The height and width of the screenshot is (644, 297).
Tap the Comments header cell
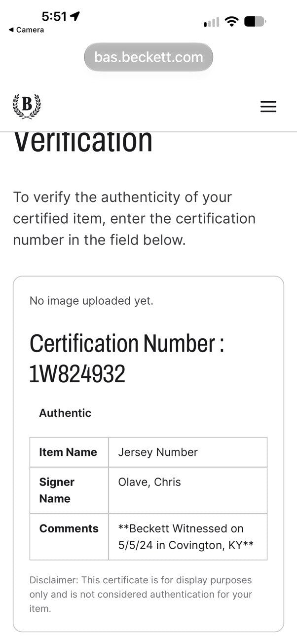point(69,537)
